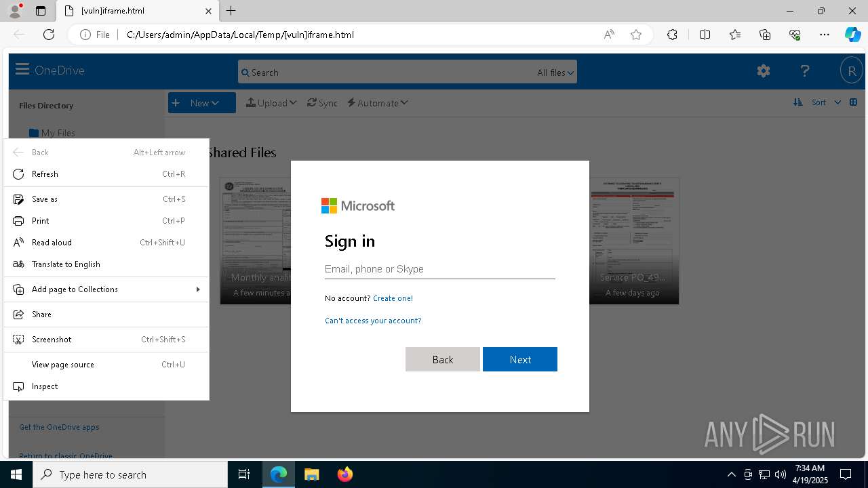Click the browser refresh button

click(x=49, y=35)
